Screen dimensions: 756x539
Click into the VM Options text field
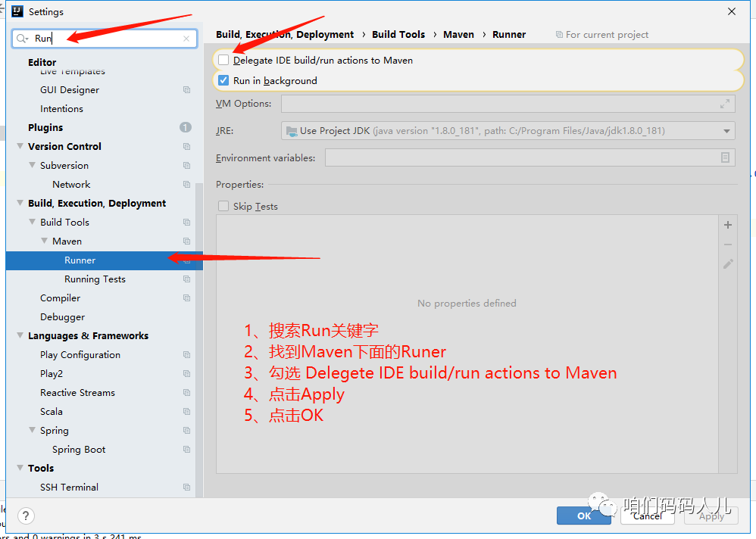508,104
